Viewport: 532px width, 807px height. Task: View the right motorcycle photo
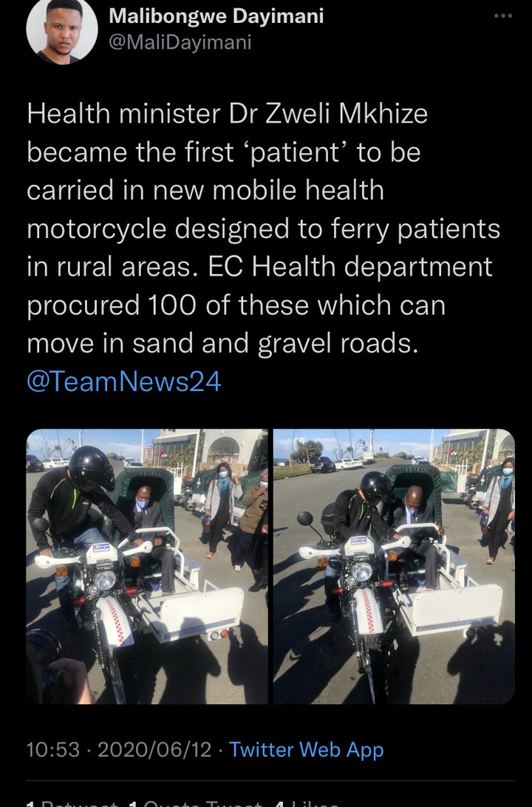pyautogui.click(x=394, y=566)
